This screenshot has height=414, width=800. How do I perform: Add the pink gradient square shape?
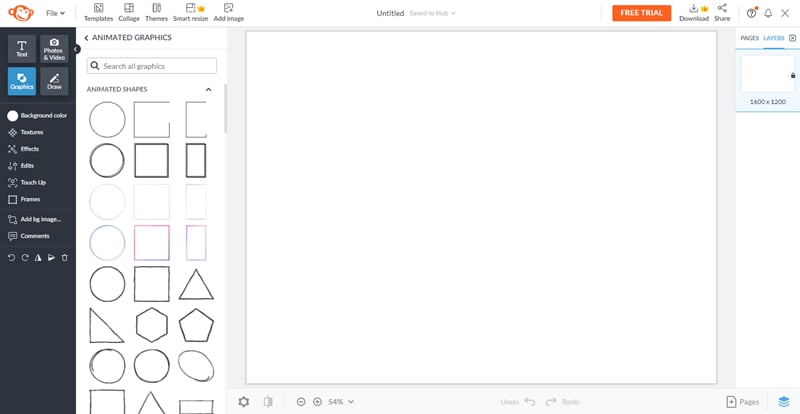(x=152, y=242)
